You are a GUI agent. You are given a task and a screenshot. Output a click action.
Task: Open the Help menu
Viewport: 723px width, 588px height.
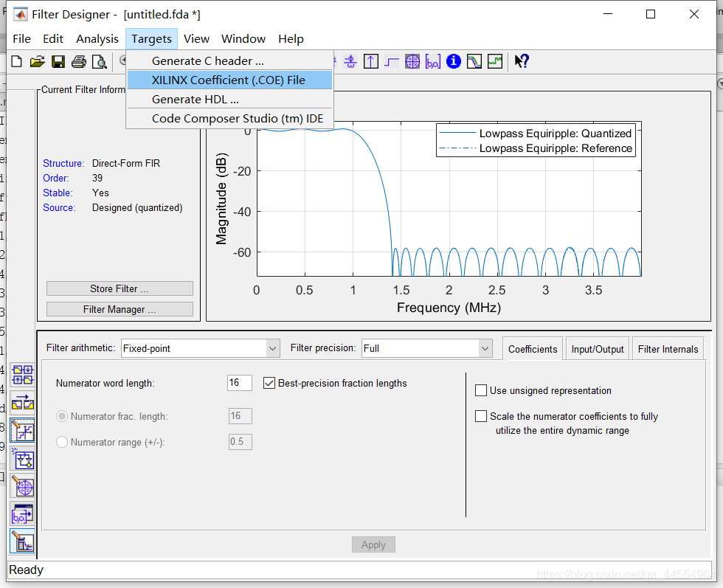point(291,39)
